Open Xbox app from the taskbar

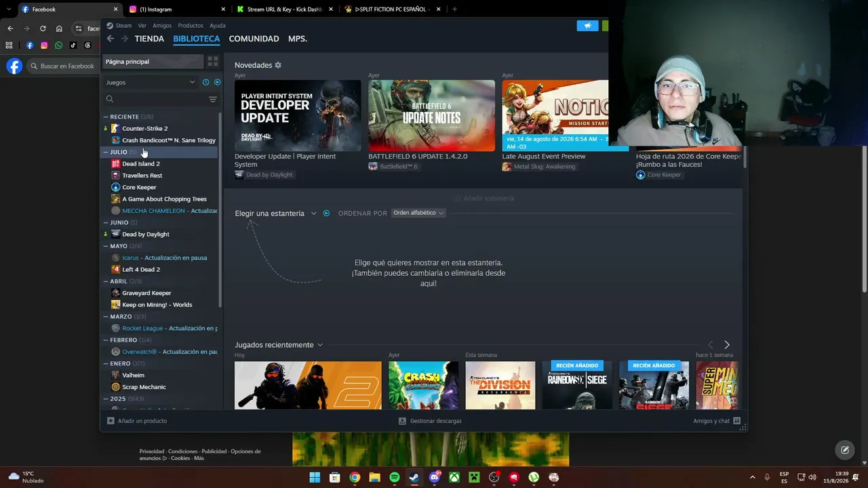(x=454, y=477)
